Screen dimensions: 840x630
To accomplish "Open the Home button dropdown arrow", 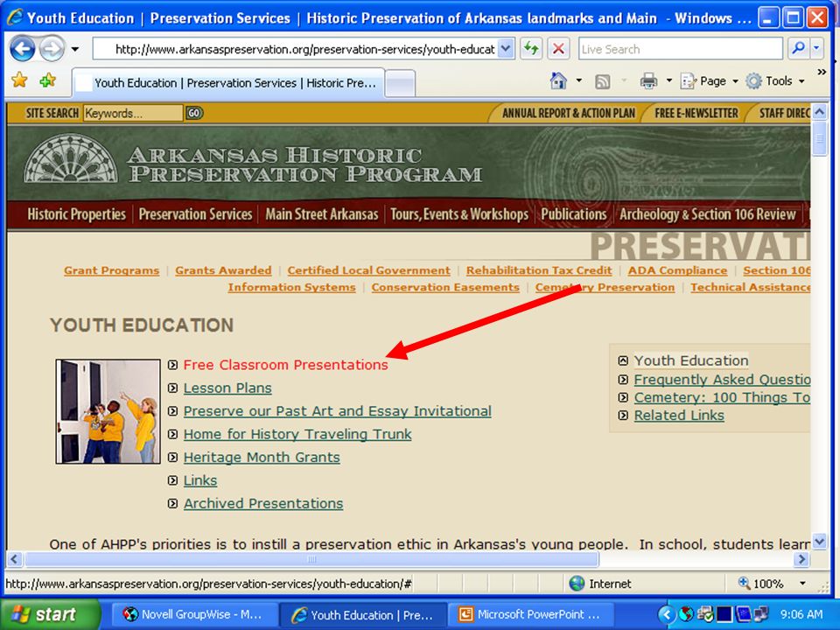I will click(579, 80).
